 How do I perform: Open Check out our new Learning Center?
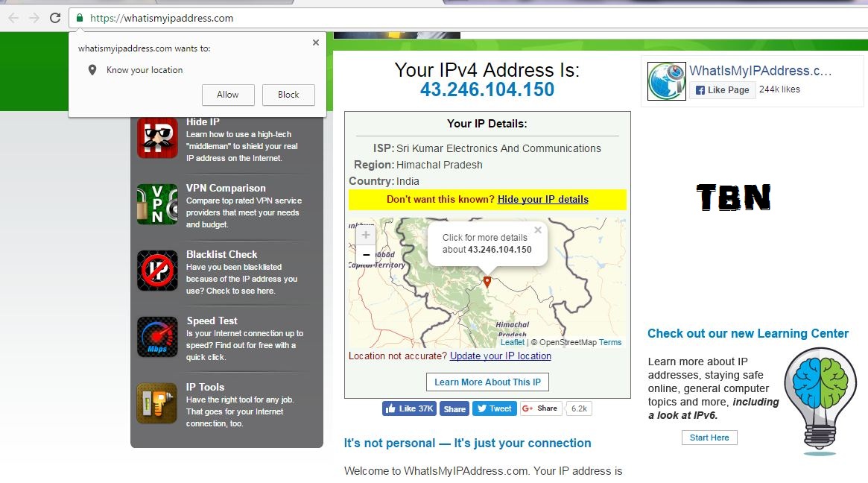(x=748, y=333)
